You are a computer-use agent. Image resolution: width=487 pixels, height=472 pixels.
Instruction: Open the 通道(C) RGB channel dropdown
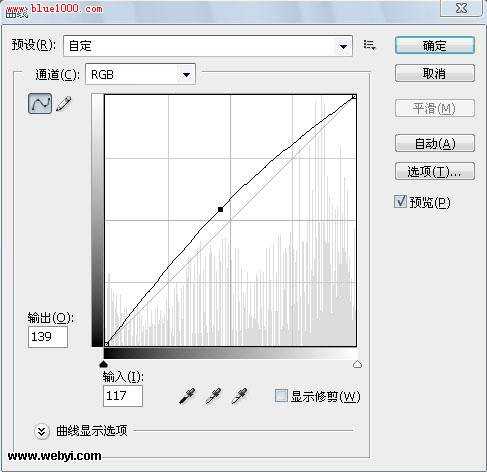140,74
